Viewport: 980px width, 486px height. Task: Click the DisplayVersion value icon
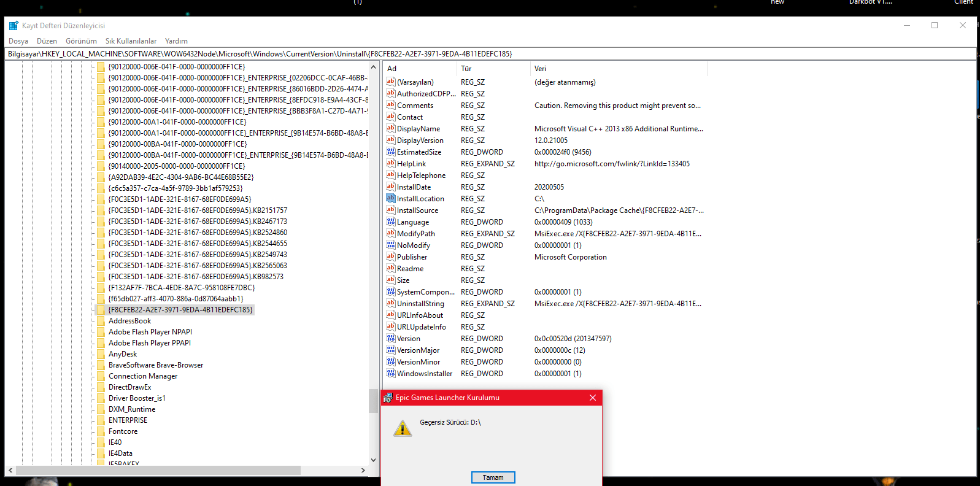click(x=390, y=140)
